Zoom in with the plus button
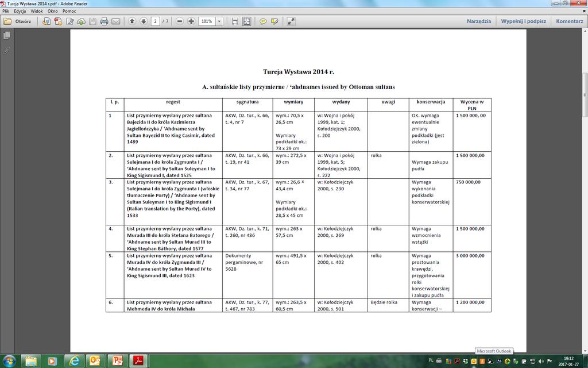 [191, 21]
